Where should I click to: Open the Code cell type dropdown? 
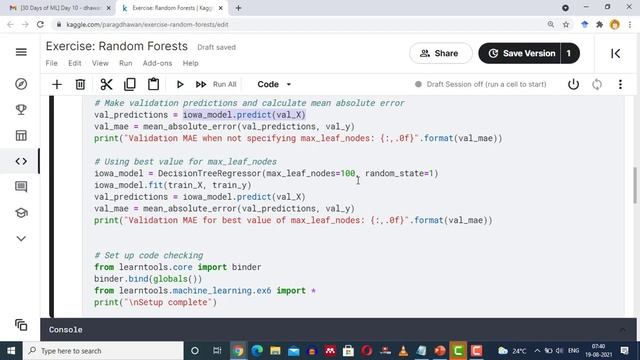click(274, 84)
